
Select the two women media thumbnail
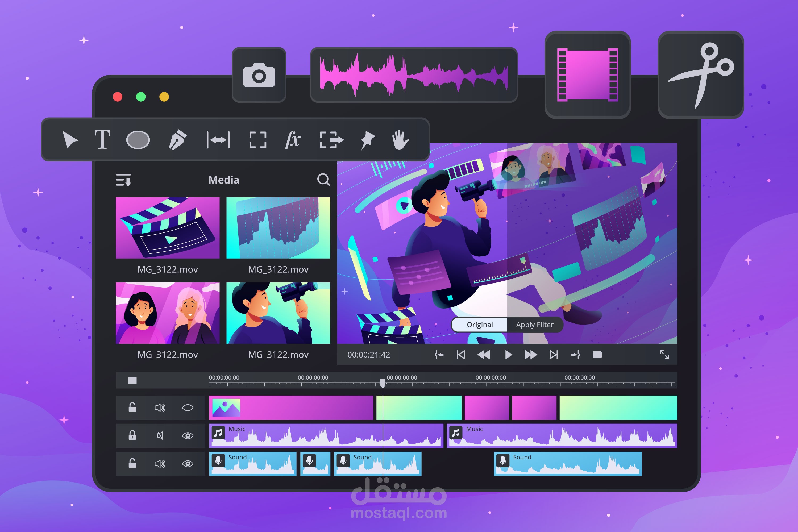click(x=168, y=313)
